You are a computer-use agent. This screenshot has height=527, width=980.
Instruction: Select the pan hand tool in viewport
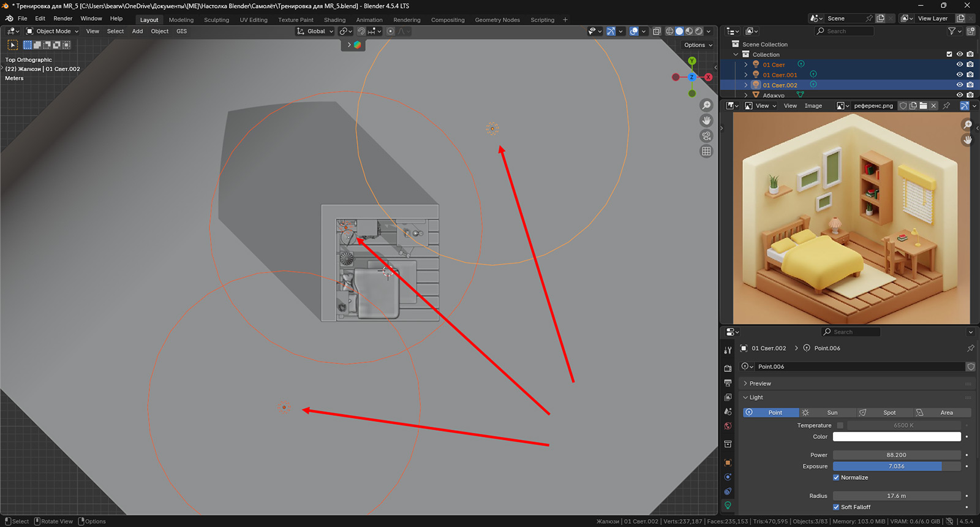706,121
